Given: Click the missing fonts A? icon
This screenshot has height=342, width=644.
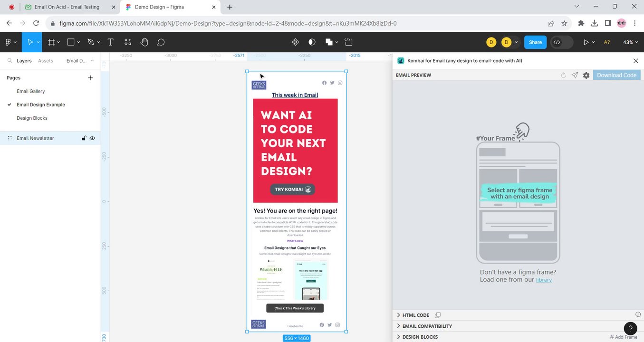Looking at the screenshot, I should click(607, 42).
